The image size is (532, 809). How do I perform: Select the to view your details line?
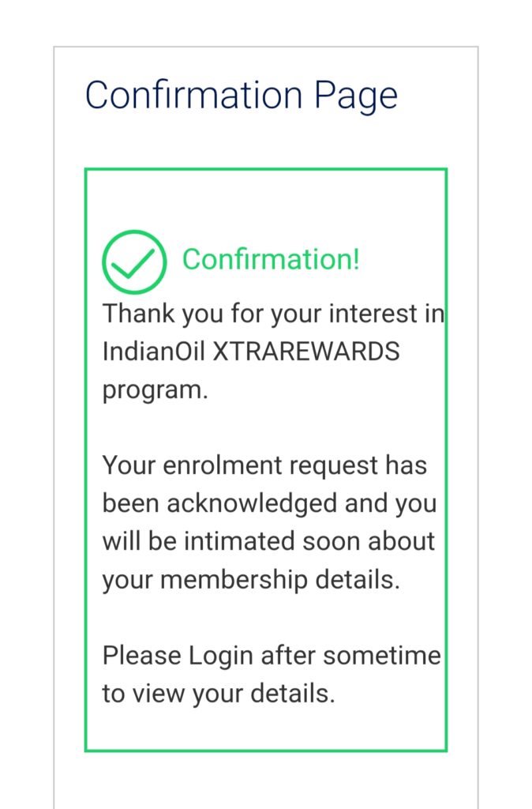(x=219, y=694)
